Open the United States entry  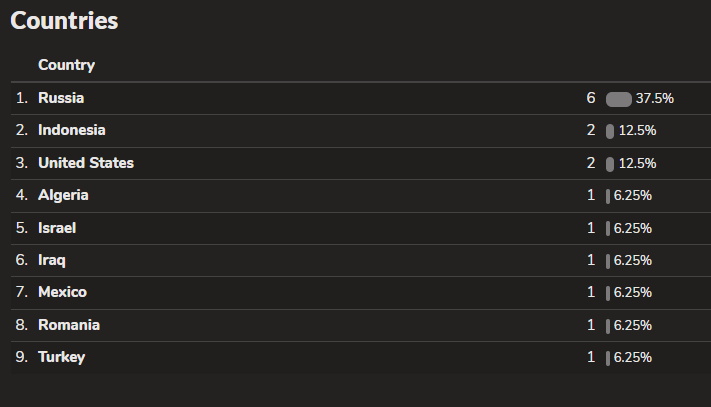(85, 163)
